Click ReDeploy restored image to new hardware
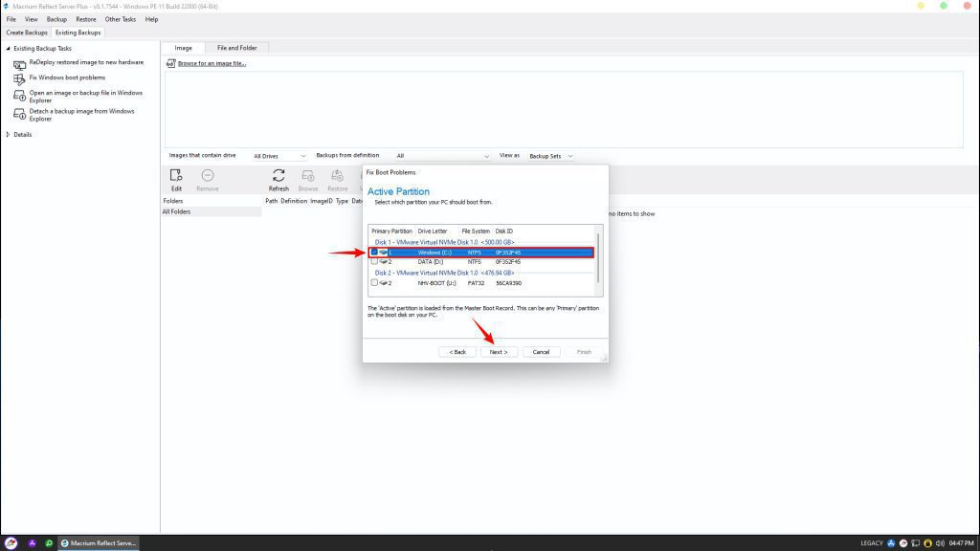The width and height of the screenshot is (980, 551). 86,62
